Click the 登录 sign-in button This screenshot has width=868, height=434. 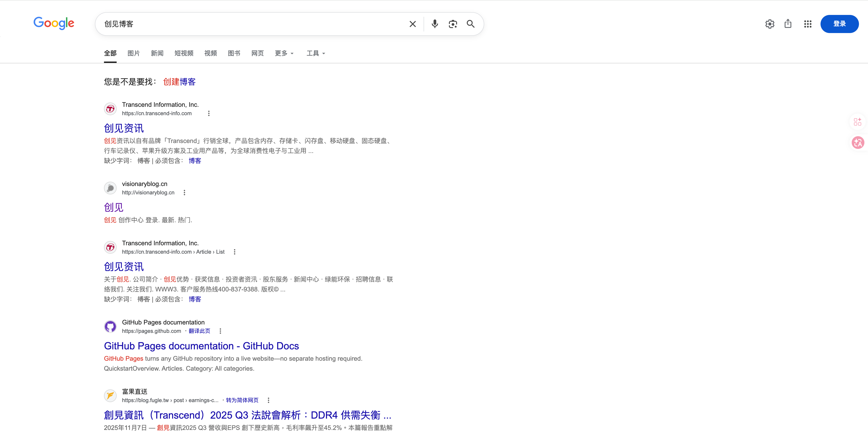click(x=839, y=24)
